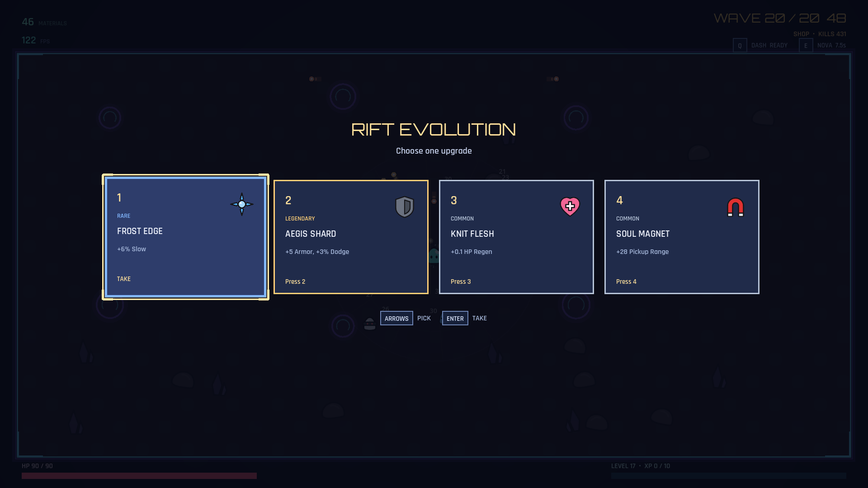
Task: Choose upgrade via Press 4 label
Action: [x=626, y=282]
